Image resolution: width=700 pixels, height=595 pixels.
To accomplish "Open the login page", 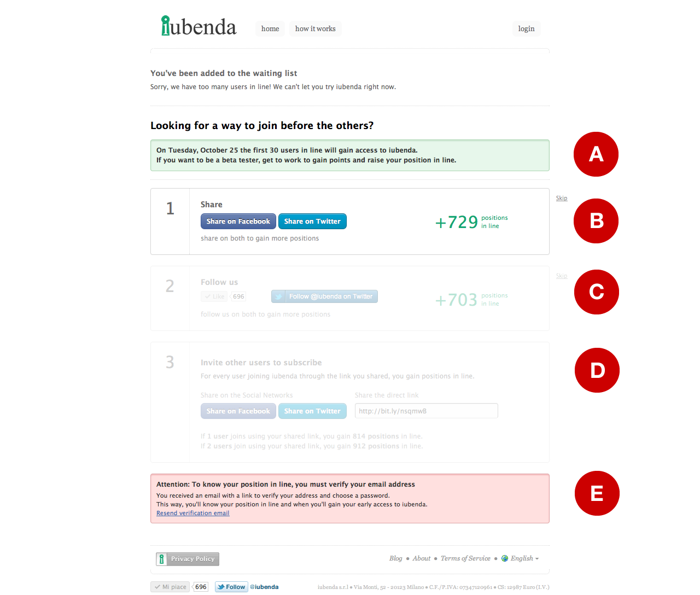I will pyautogui.click(x=526, y=28).
